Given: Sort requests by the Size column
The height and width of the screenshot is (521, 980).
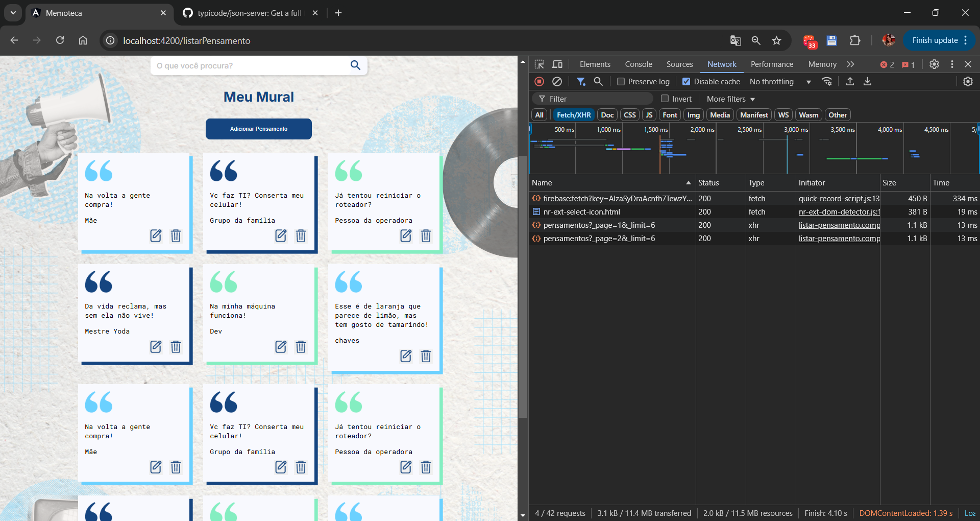Looking at the screenshot, I should coord(905,182).
